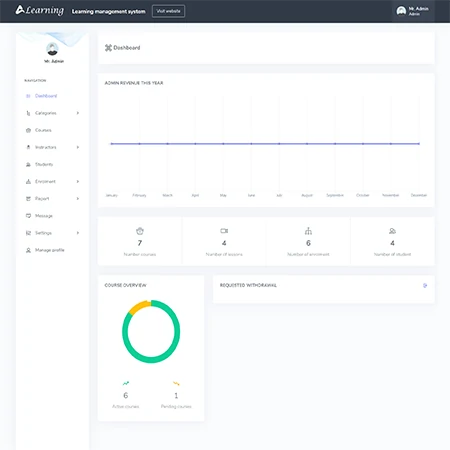Click the green Active courses trend icon
This screenshot has width=450, height=450.
[x=126, y=383]
